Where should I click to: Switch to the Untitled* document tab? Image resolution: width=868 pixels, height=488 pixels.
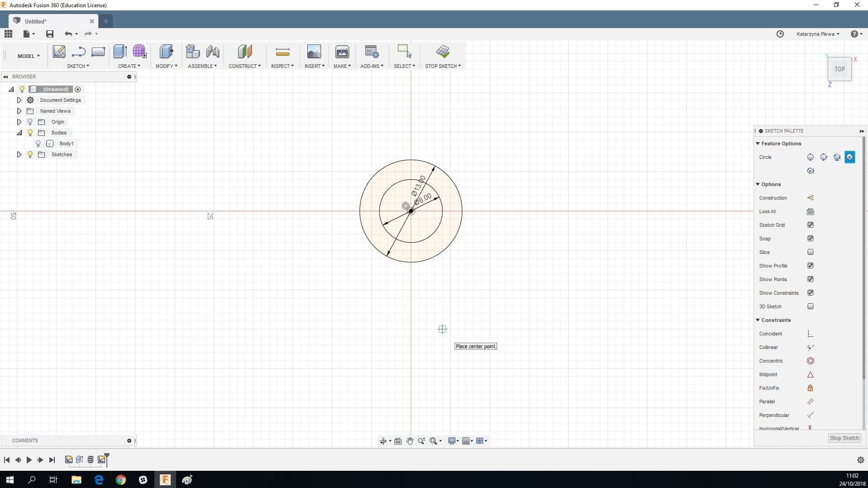click(x=53, y=21)
